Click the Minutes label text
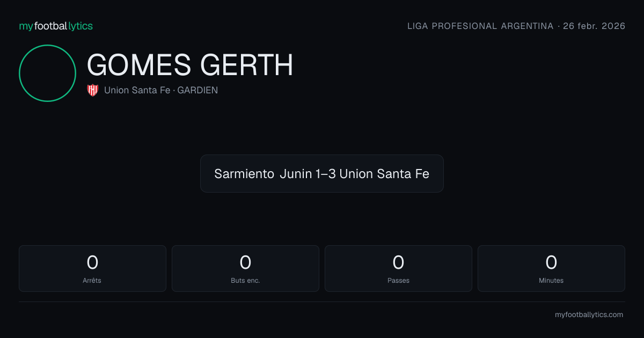The image size is (644, 338). [x=551, y=280]
